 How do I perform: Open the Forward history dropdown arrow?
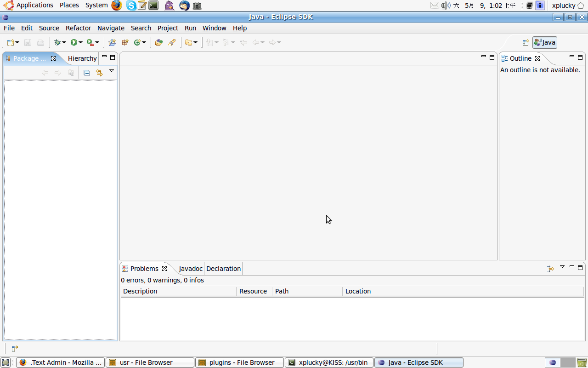click(279, 42)
